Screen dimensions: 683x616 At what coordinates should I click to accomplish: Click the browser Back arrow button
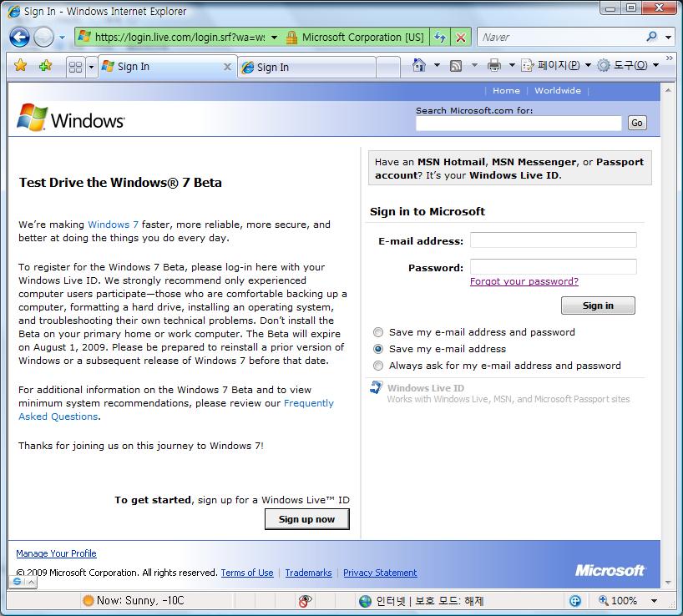(x=19, y=37)
